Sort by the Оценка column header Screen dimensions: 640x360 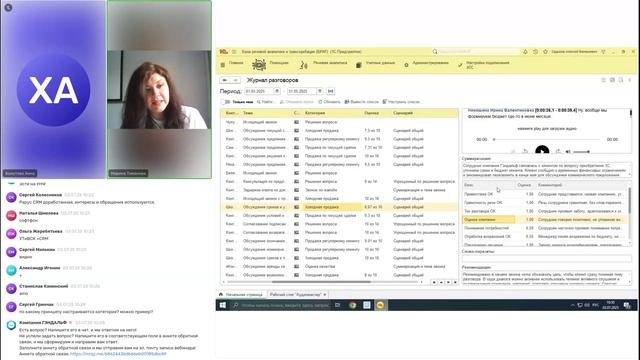point(376,113)
